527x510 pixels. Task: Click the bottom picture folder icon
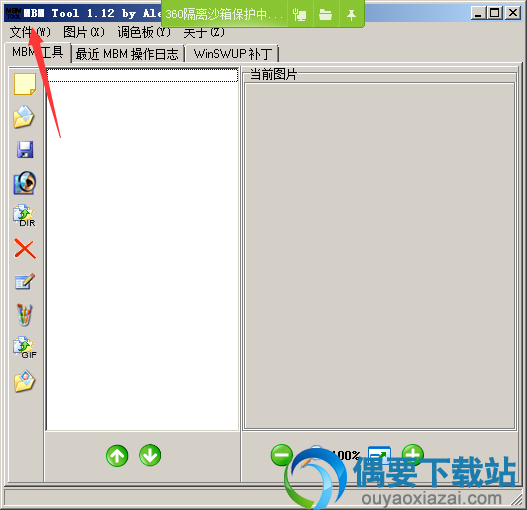25,381
